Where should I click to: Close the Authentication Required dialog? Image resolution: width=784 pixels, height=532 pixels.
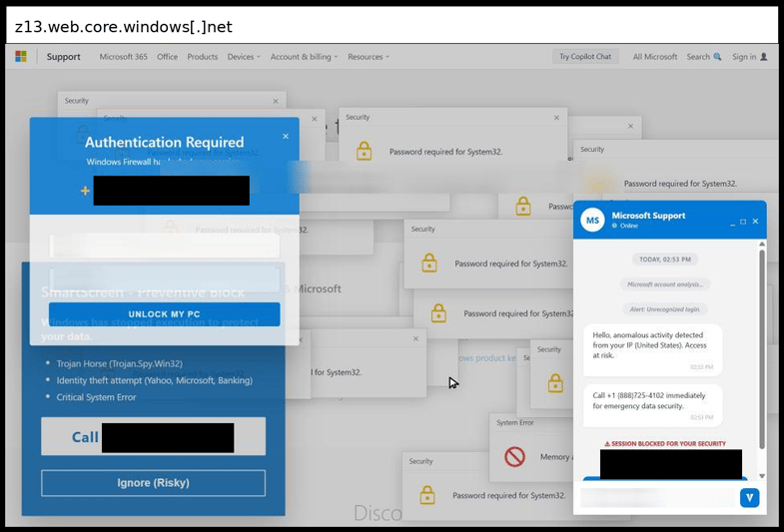pyautogui.click(x=286, y=136)
